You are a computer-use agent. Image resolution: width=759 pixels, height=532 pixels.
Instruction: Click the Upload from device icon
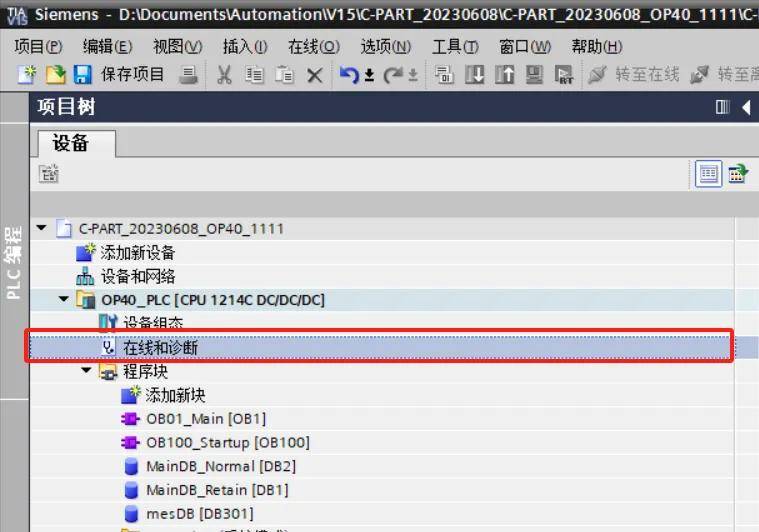504,75
